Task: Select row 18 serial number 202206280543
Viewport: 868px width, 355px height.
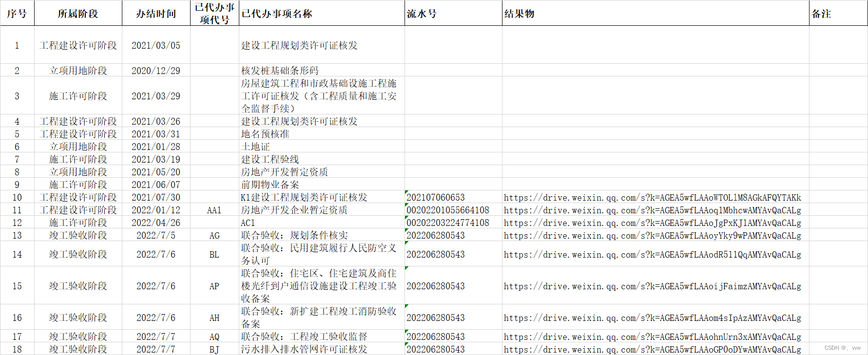Action: tap(453, 349)
